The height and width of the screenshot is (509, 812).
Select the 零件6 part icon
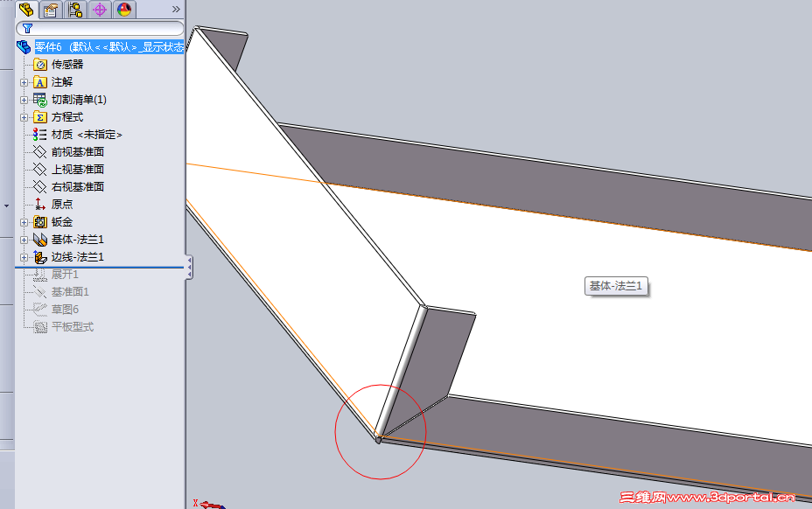pyautogui.click(x=24, y=47)
